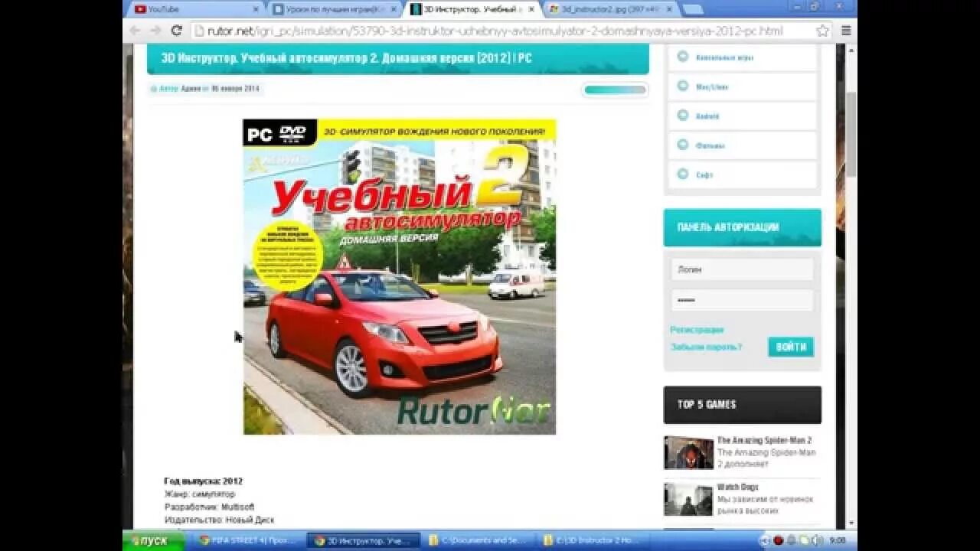This screenshot has height=551, width=980.
Task: Click the 'Издательство: Новый Диск' text
Action: coord(219,520)
